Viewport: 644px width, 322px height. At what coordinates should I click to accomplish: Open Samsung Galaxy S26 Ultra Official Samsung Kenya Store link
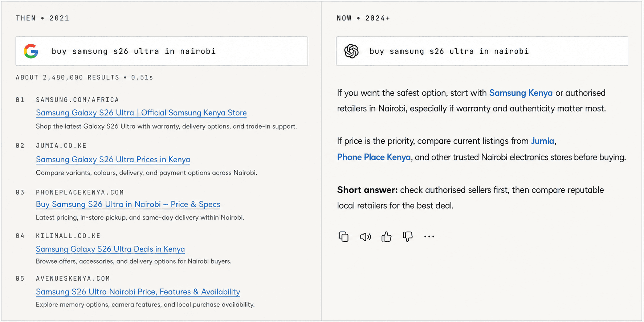pyautogui.click(x=141, y=113)
